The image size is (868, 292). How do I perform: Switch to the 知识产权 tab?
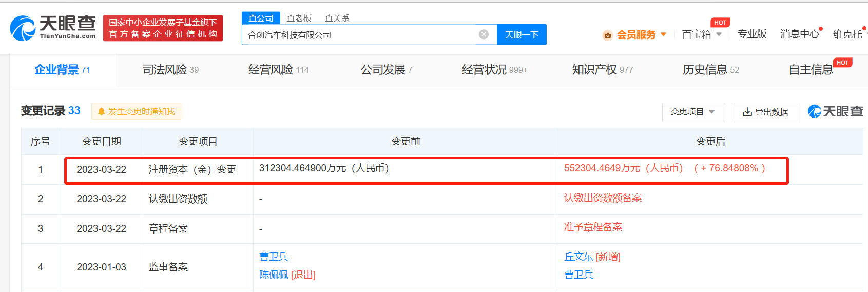click(x=603, y=70)
